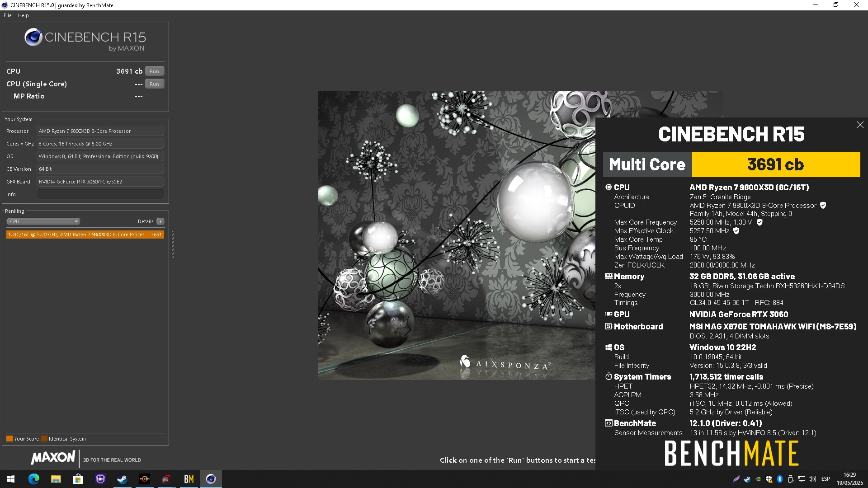The height and width of the screenshot is (488, 868).
Task: Click the yellow 3691 cb score banner
Action: [776, 164]
